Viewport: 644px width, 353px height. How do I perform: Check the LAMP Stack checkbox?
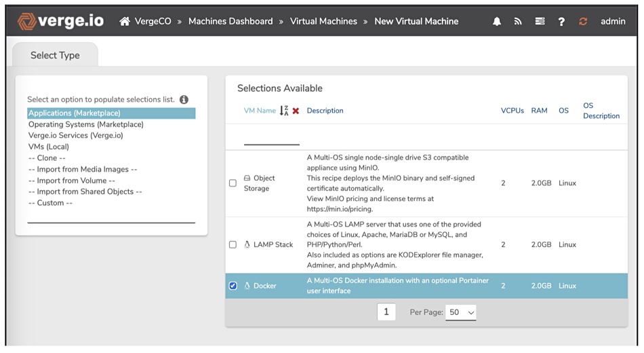233,245
